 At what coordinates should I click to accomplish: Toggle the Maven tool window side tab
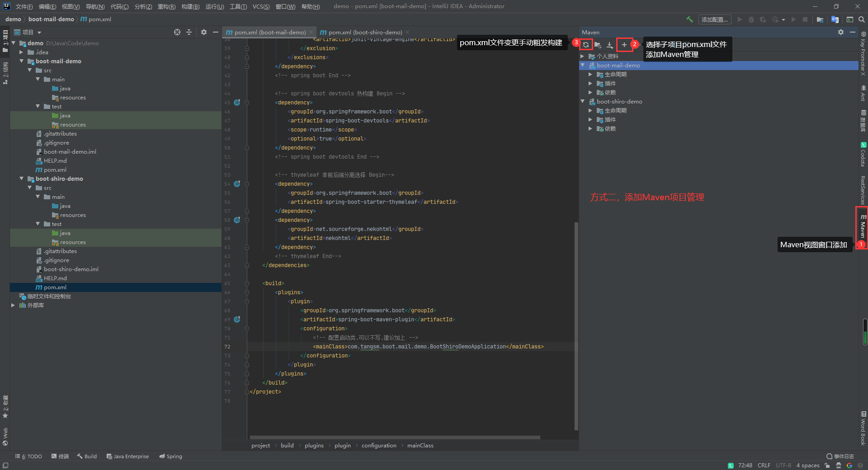[x=863, y=226]
